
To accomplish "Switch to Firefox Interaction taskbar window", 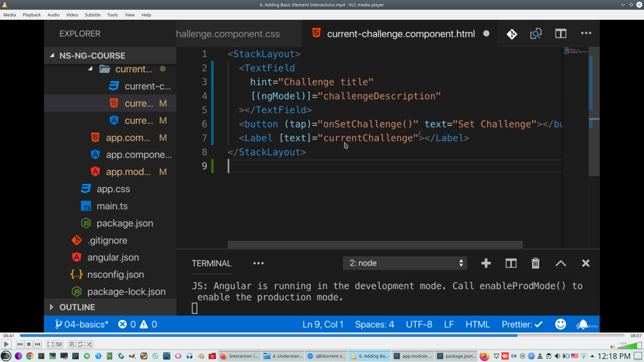I will click(x=240, y=356).
